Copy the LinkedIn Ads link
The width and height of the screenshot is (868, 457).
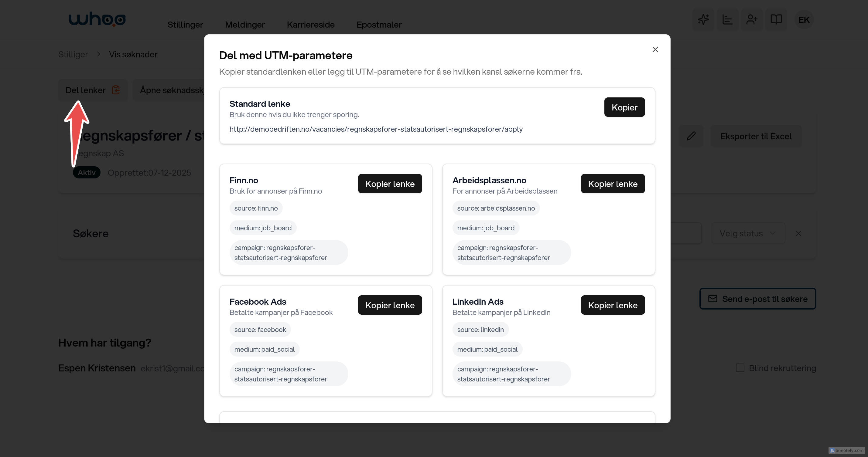(612, 305)
